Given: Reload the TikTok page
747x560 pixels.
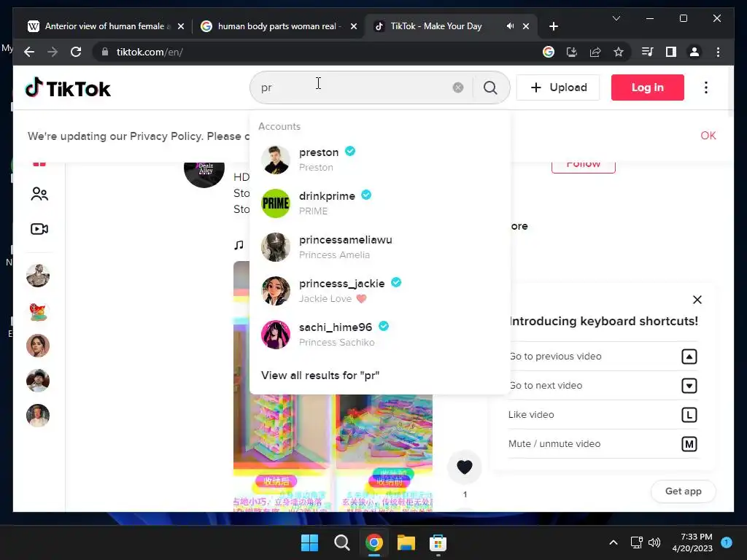Looking at the screenshot, I should click(x=76, y=52).
